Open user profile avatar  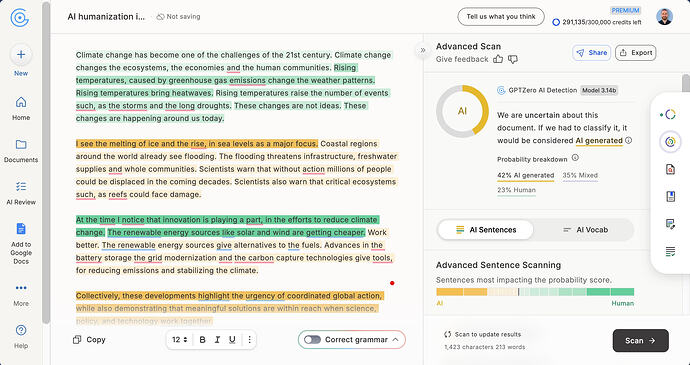[664, 17]
